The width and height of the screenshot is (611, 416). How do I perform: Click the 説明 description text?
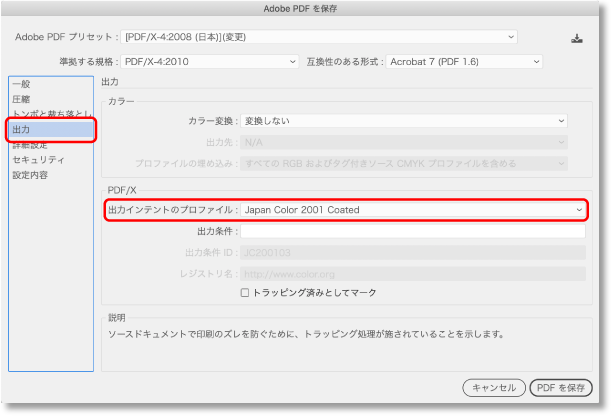[x=306, y=334]
